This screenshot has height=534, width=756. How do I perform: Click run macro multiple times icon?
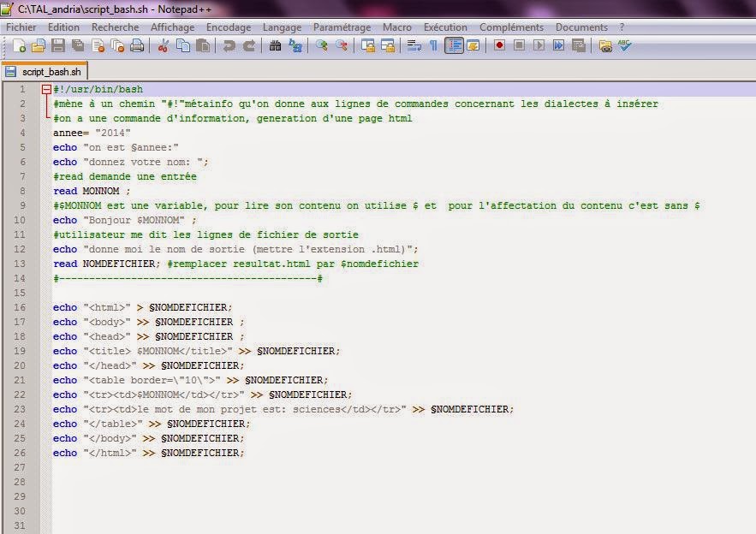click(x=558, y=46)
